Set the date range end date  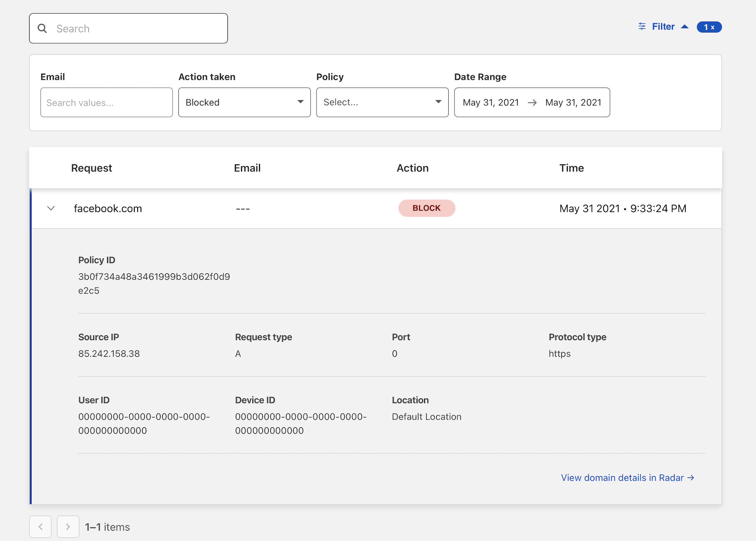[x=573, y=102]
